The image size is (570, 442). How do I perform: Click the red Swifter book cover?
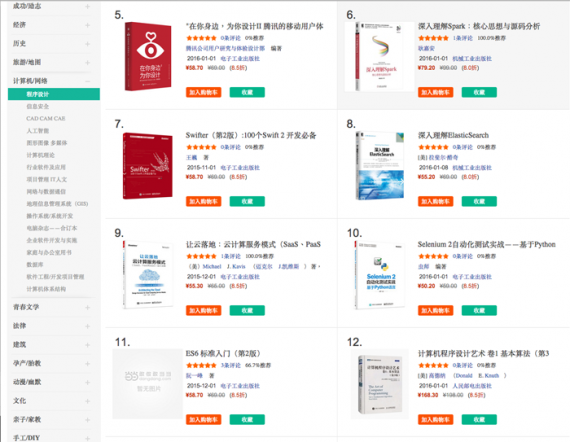[148, 165]
